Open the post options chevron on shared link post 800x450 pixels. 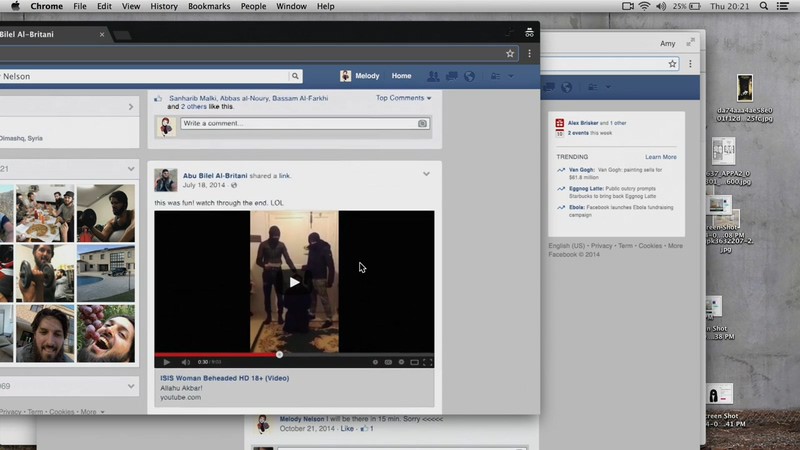[x=426, y=174]
